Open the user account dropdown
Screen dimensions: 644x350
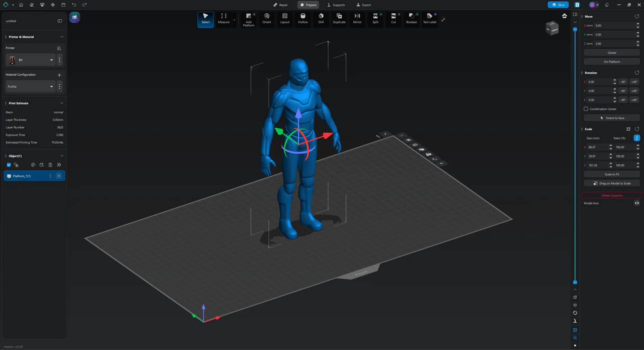597,5
